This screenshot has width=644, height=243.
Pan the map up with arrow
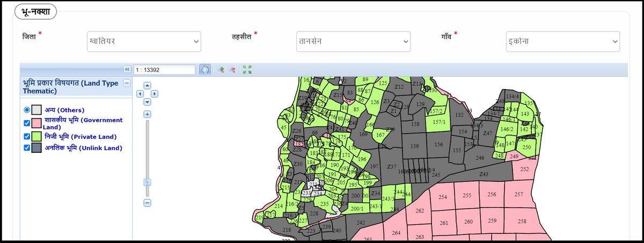pyautogui.click(x=148, y=85)
